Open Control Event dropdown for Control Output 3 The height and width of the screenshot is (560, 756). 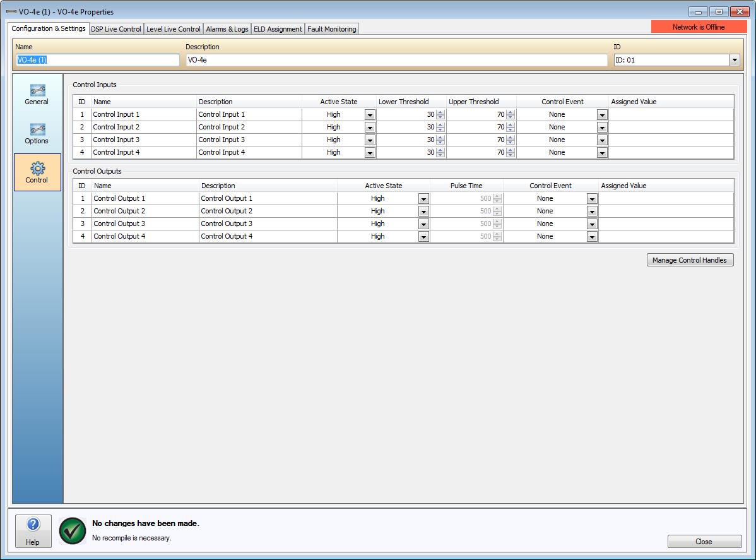(592, 223)
